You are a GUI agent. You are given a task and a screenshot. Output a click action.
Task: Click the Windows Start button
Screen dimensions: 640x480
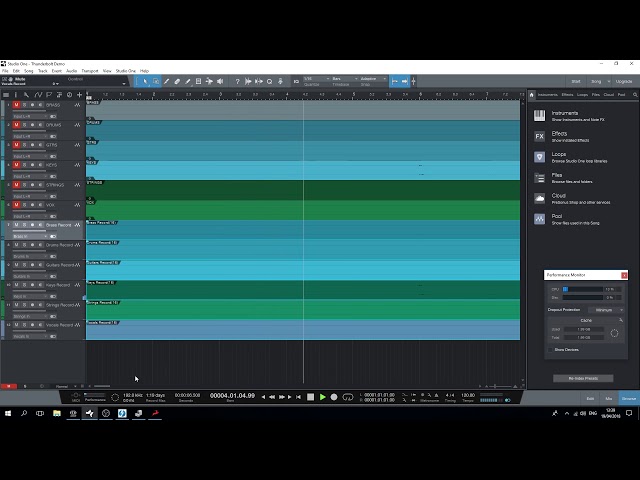point(8,413)
